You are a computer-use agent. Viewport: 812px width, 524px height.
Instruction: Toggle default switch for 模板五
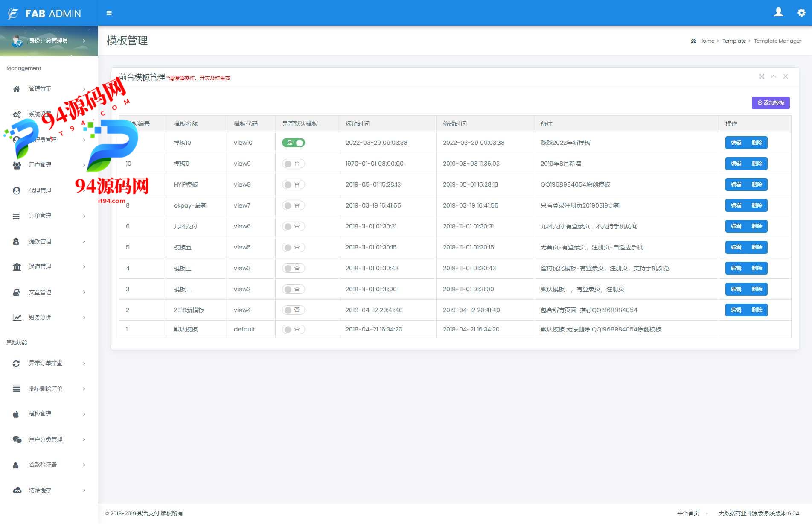point(294,247)
